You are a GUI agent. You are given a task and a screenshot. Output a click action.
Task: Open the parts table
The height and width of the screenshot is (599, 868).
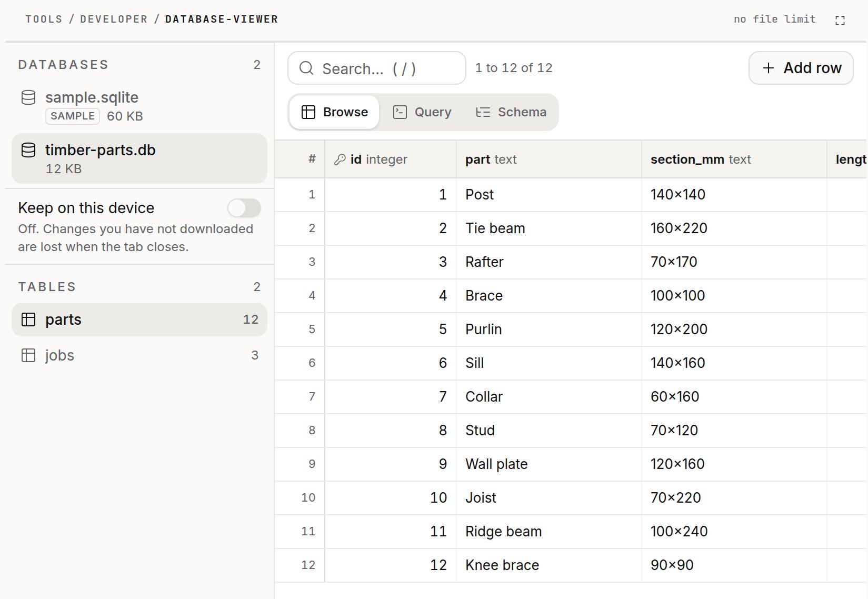[x=139, y=320]
